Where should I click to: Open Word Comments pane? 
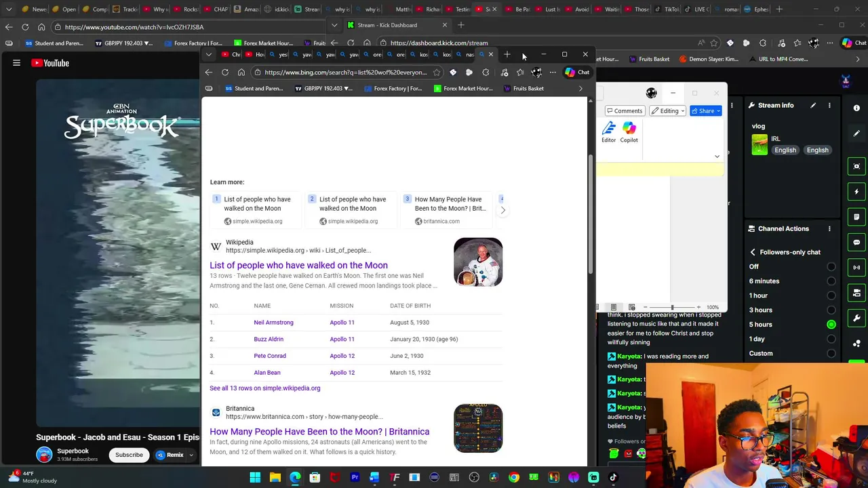click(624, 110)
